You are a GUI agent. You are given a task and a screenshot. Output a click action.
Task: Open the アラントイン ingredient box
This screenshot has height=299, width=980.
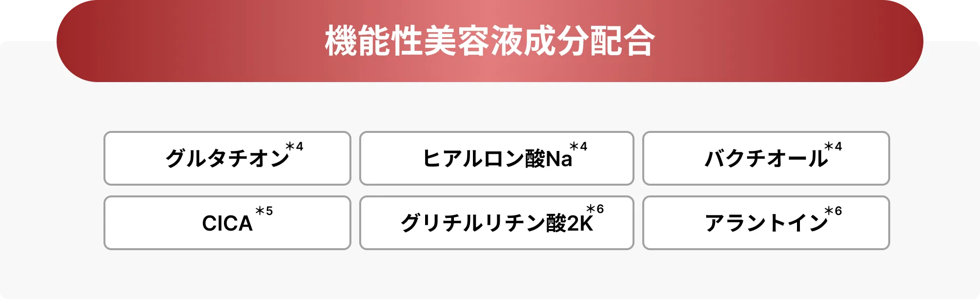click(766, 223)
